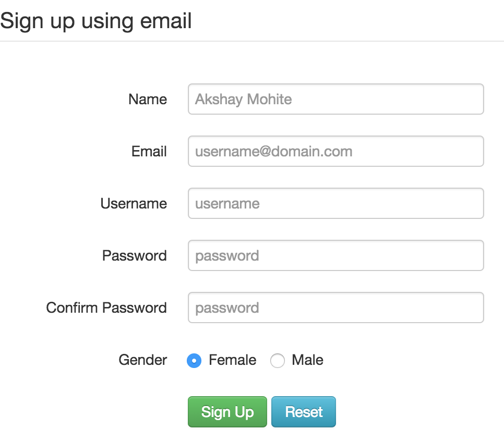Image resolution: width=504 pixels, height=442 pixels.
Task: Focus the Email address text box
Action: click(335, 151)
